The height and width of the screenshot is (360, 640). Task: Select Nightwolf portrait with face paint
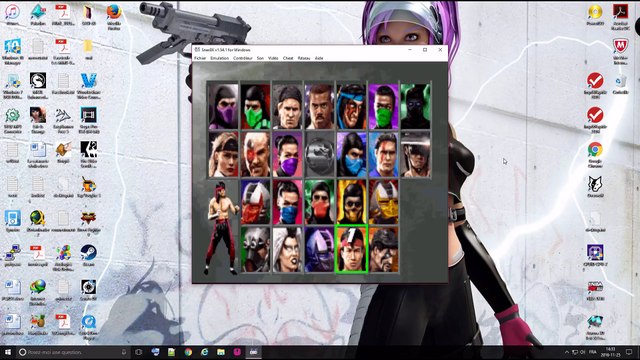[x=351, y=106]
